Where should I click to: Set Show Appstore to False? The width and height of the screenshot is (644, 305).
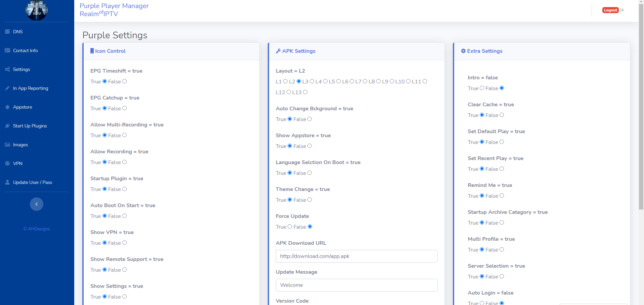(310, 146)
